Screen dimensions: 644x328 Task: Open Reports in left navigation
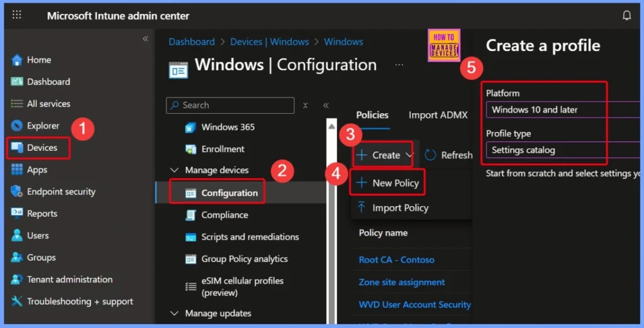click(42, 214)
